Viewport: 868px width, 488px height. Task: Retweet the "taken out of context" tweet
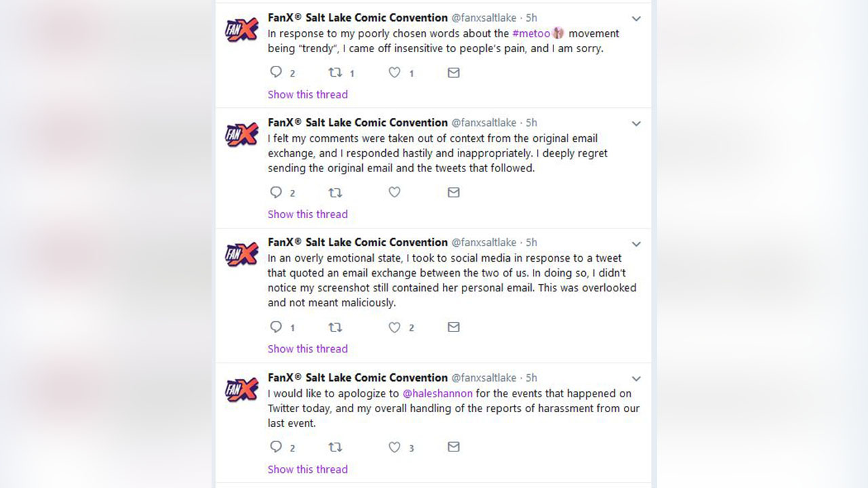335,192
